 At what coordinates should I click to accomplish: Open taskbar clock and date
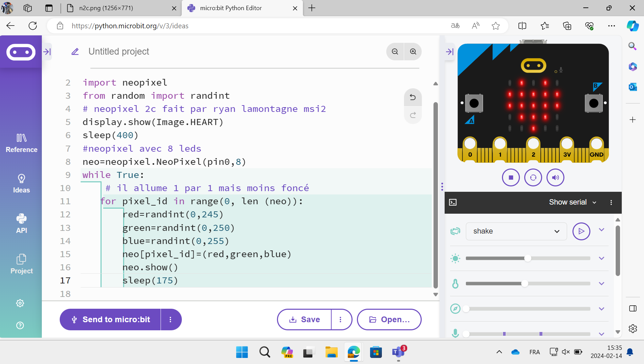(606, 352)
